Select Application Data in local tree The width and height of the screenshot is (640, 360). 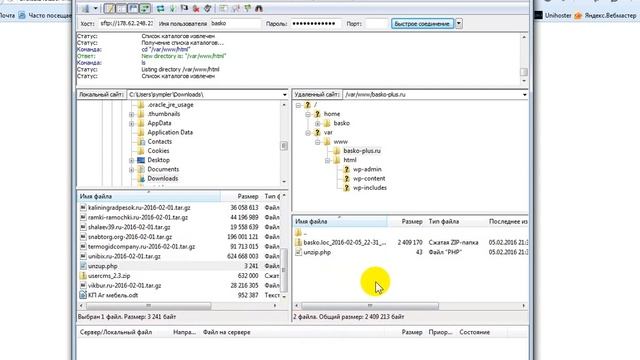click(170, 133)
